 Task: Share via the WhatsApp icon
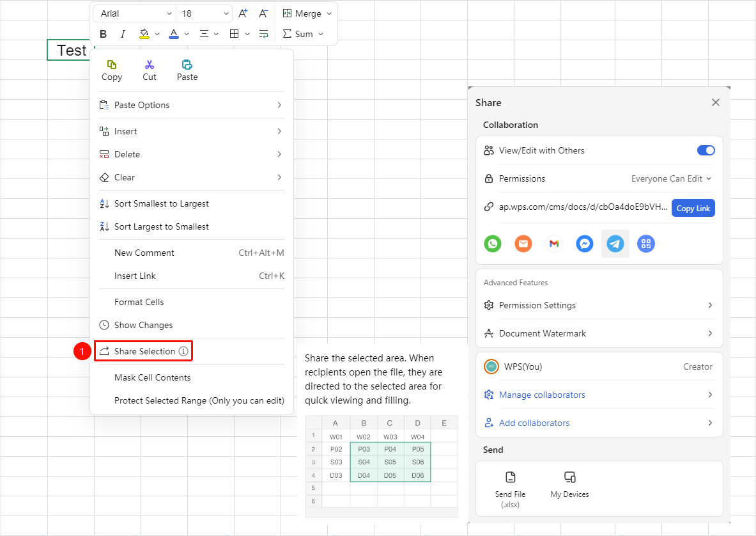493,244
